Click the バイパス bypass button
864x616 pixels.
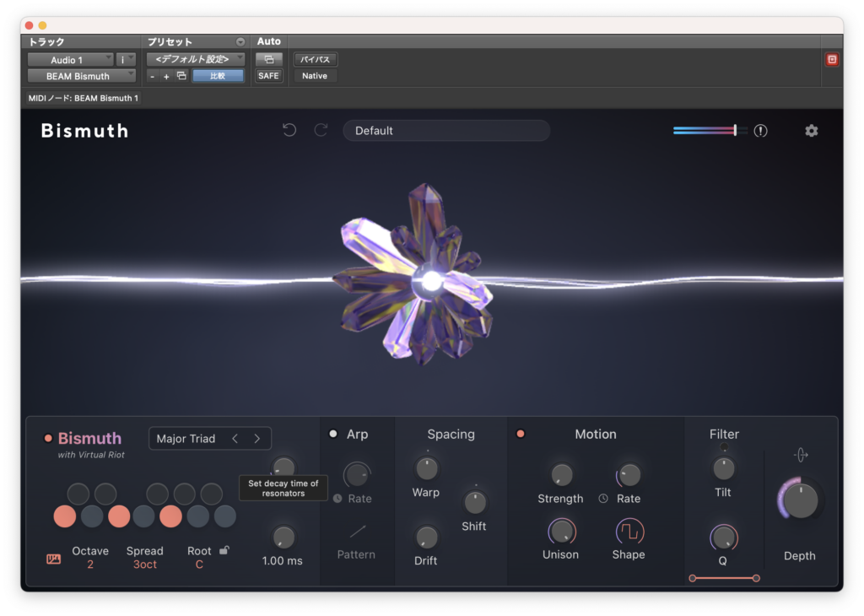click(x=316, y=59)
